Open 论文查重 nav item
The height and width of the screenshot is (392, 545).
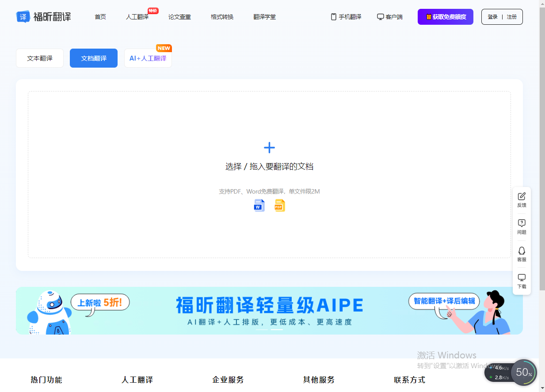coord(179,17)
